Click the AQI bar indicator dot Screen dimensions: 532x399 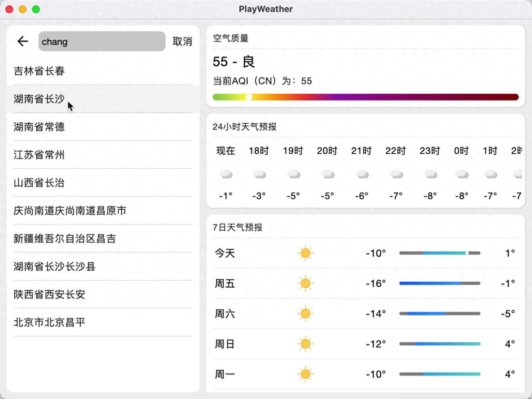coord(249,97)
